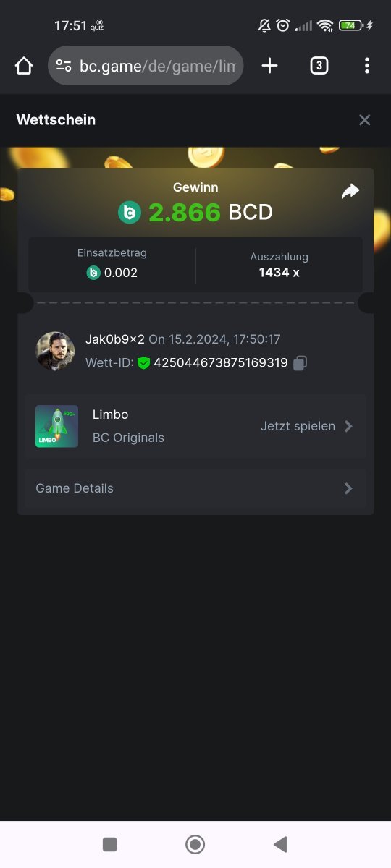This screenshot has width=391, height=868.
Task: Click the bc.game URL address field
Action: [146, 66]
